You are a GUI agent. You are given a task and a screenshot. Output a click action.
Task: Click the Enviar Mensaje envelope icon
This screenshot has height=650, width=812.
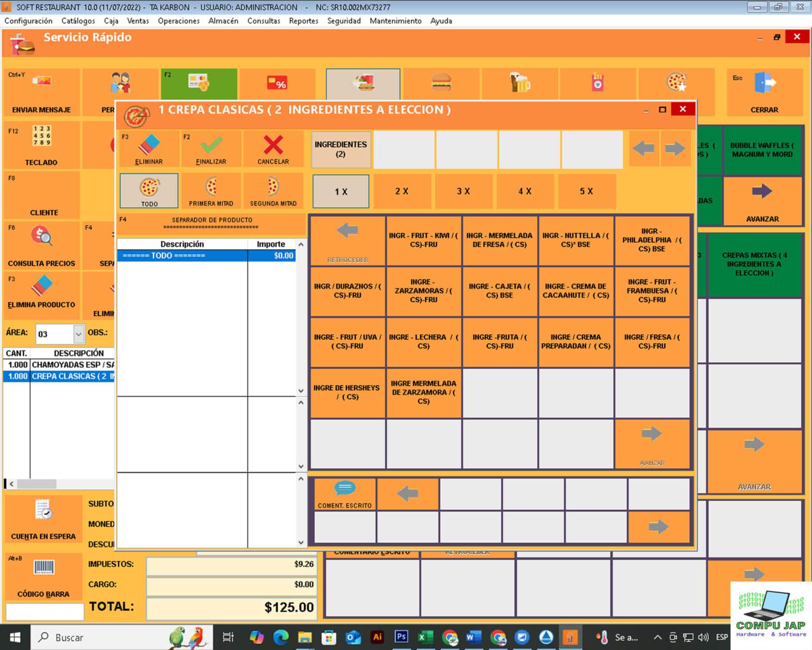click(x=42, y=81)
